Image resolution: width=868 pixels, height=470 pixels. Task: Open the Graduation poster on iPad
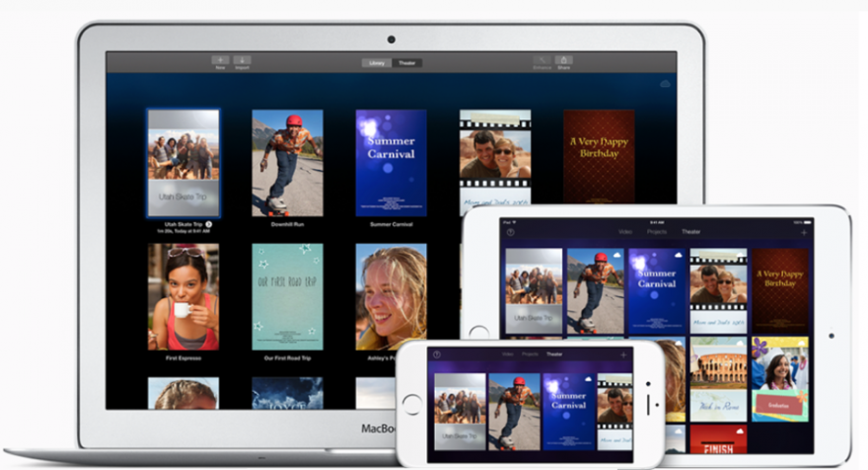click(x=780, y=380)
